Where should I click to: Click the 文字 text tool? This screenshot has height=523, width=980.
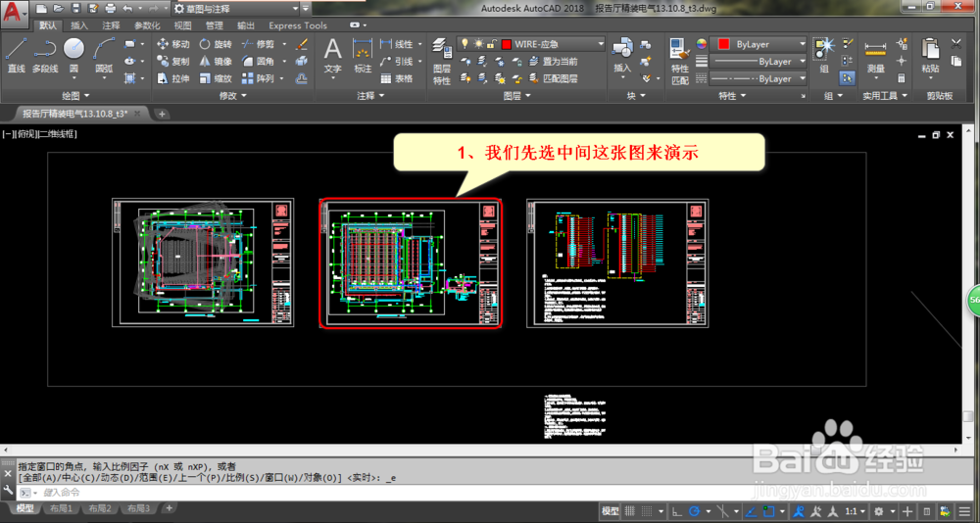[x=332, y=55]
